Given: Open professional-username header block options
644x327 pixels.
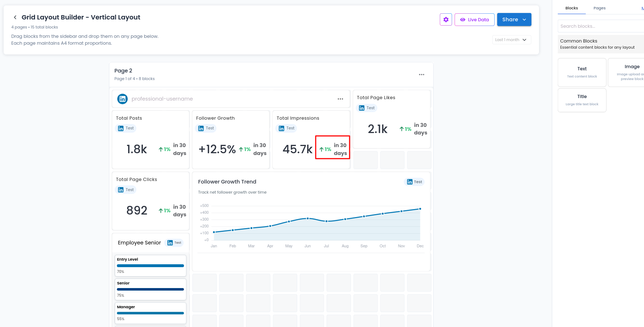Looking at the screenshot, I should (x=340, y=99).
